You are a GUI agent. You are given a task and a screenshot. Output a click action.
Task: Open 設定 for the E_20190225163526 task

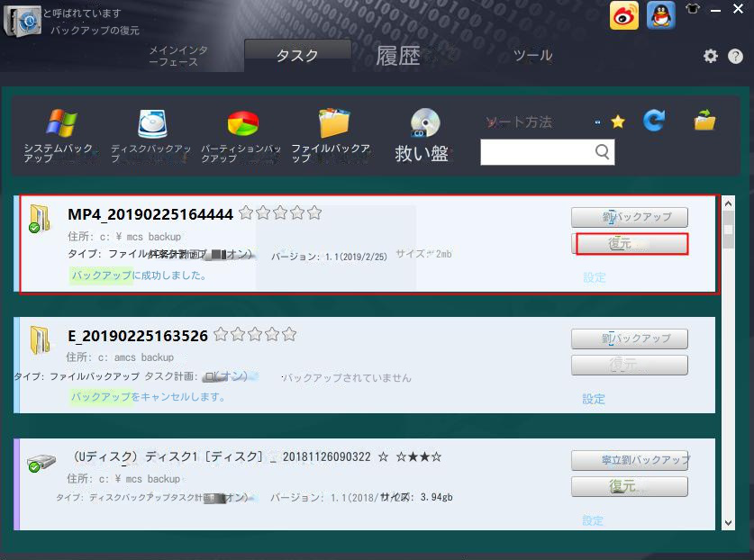coord(594,399)
